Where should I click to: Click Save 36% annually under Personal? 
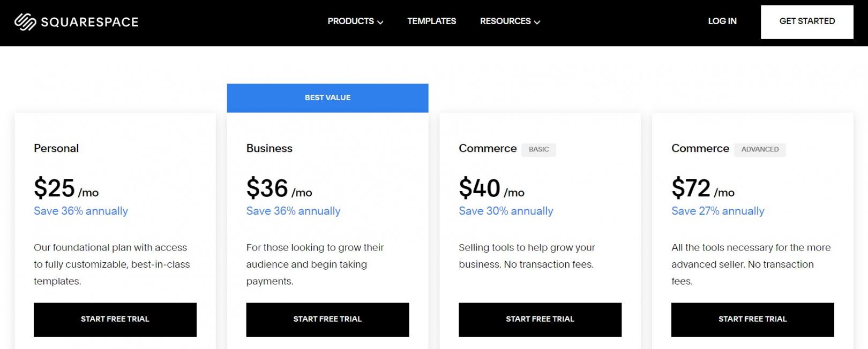81,211
